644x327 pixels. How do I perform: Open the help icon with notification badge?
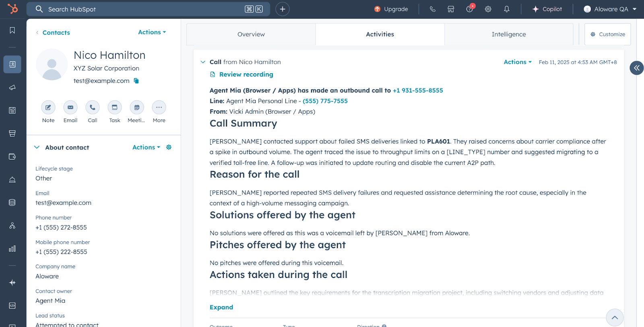pos(470,8)
